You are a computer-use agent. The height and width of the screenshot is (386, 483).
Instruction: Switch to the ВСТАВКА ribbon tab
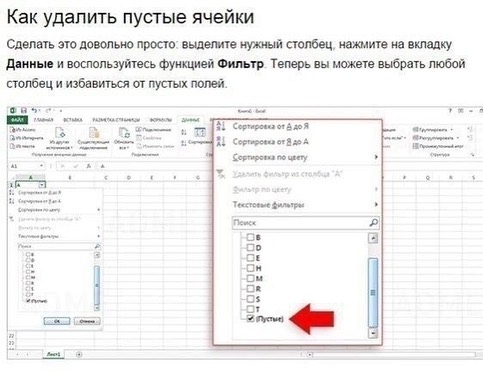click(73, 120)
